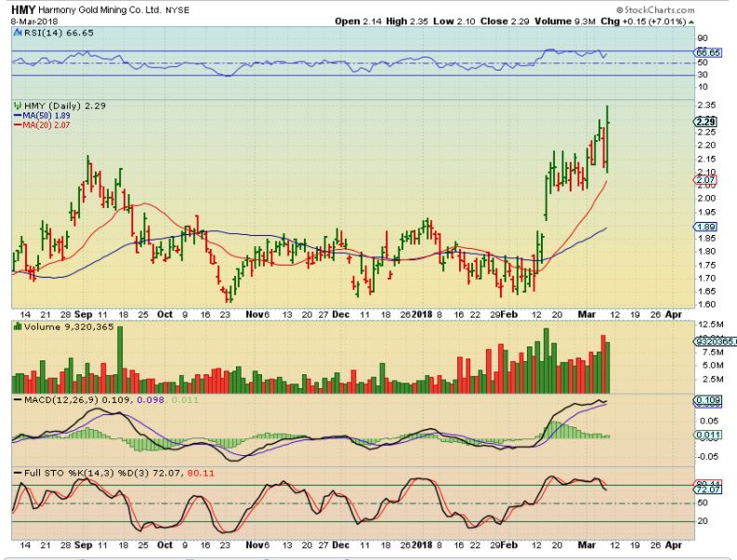737x560 pixels.
Task: Click the 66.65 RSI axis value tag
Action: tap(709, 53)
